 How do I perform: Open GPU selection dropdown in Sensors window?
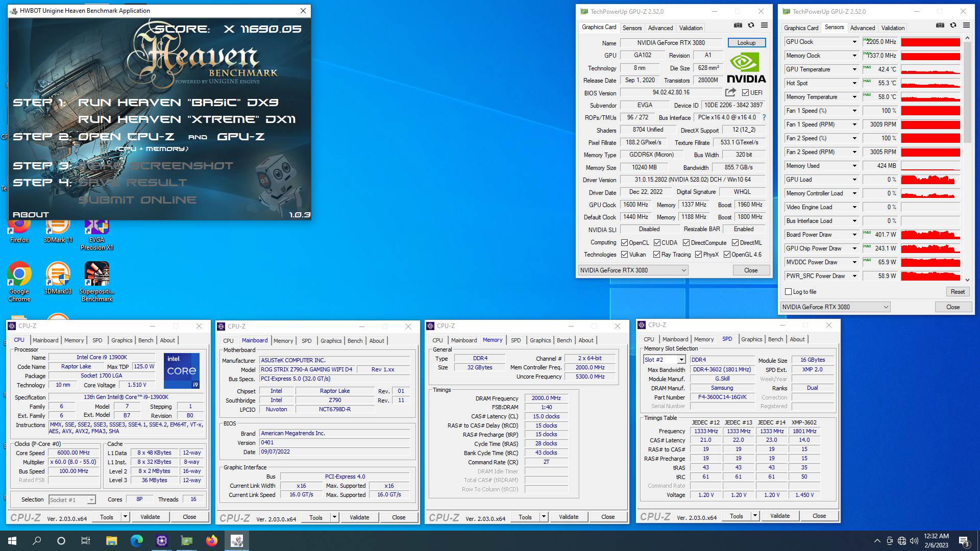click(x=836, y=307)
